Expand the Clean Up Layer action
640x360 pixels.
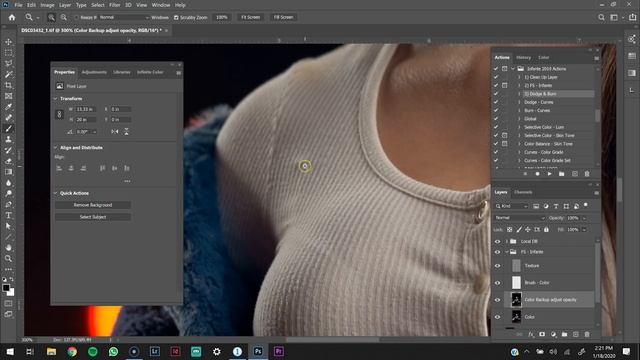pos(519,77)
